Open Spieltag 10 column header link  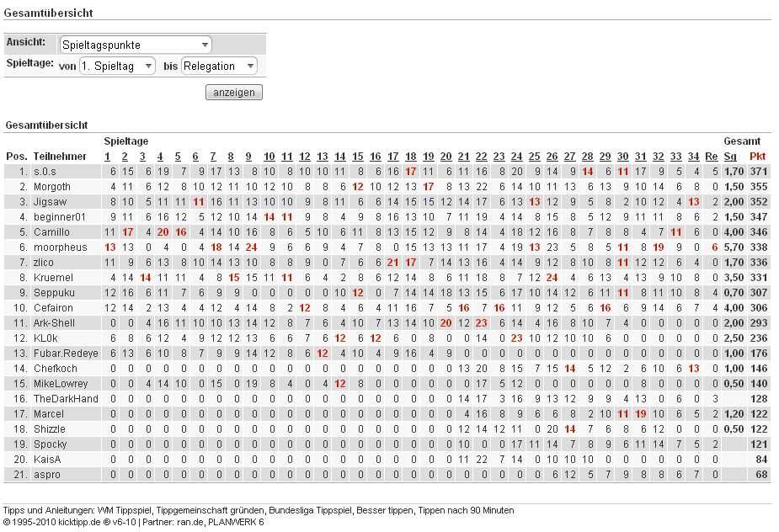[269, 157]
